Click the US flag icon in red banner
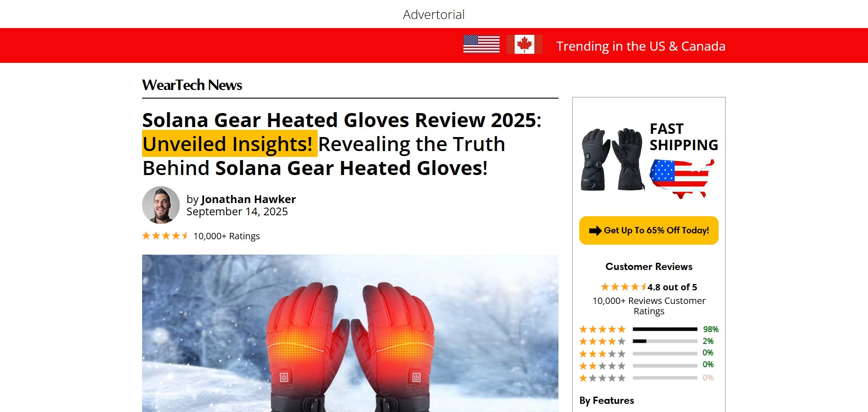 click(x=481, y=44)
